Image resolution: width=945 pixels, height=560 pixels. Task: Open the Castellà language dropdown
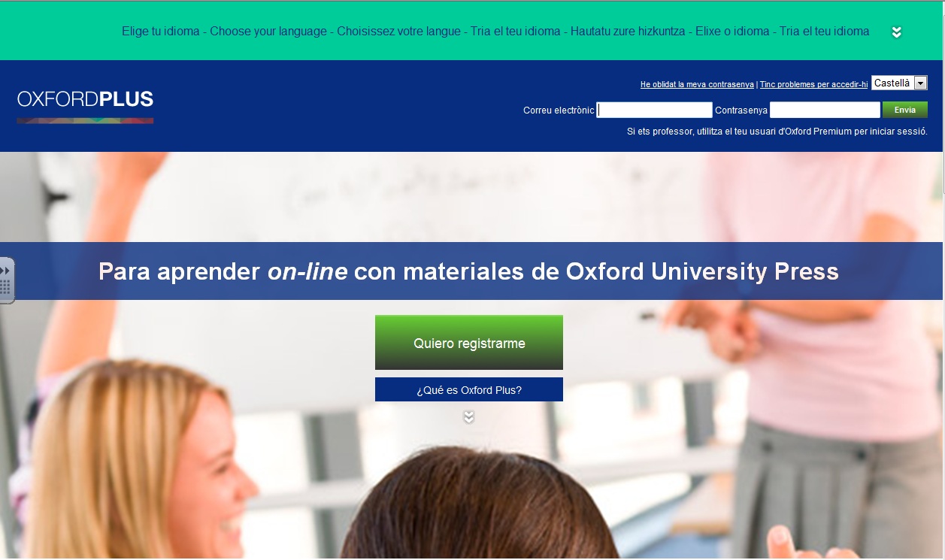pos(899,83)
